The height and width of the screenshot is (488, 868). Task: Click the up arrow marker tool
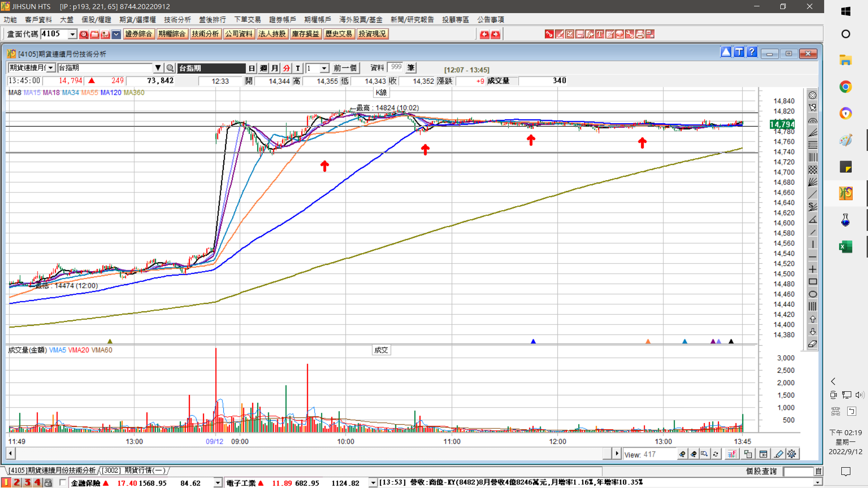click(x=812, y=319)
